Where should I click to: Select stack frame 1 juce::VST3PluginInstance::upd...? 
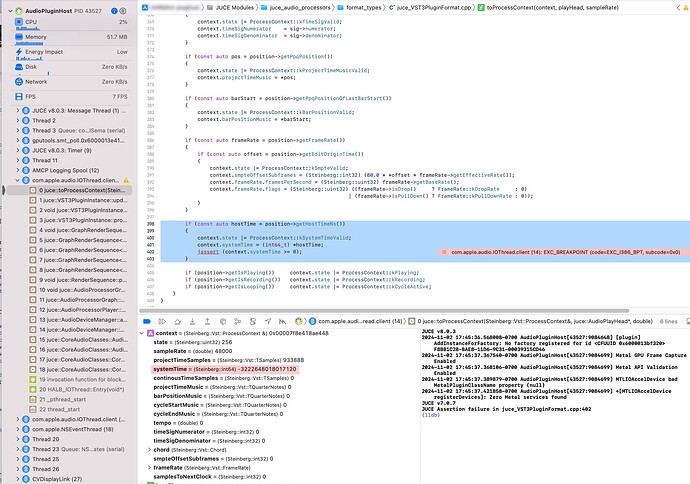(x=78, y=200)
